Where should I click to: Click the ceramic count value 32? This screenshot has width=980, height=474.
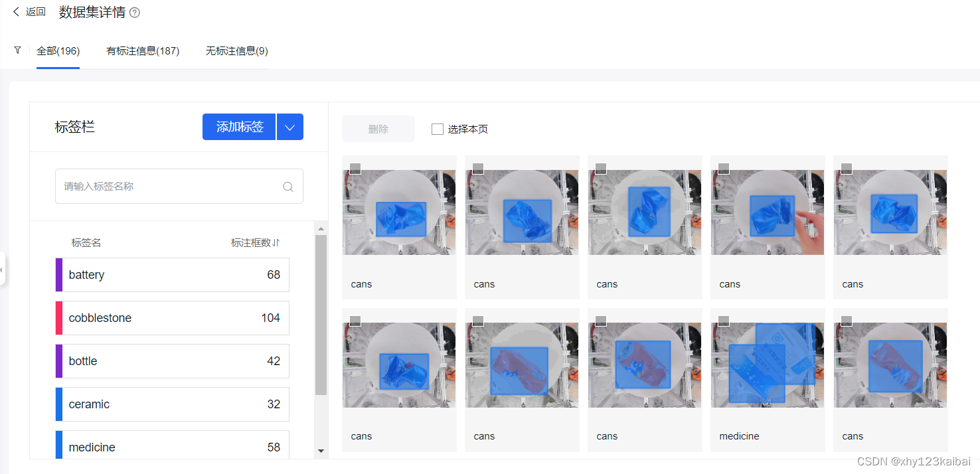click(274, 404)
